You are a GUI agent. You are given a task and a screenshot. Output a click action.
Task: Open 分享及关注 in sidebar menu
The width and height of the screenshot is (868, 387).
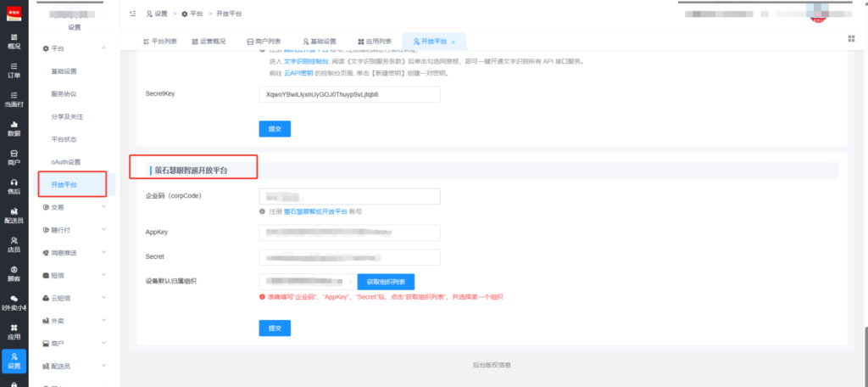click(x=67, y=117)
